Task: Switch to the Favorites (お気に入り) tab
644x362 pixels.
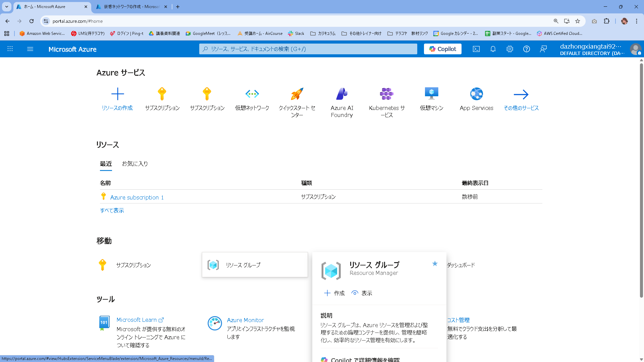Action: click(135, 164)
